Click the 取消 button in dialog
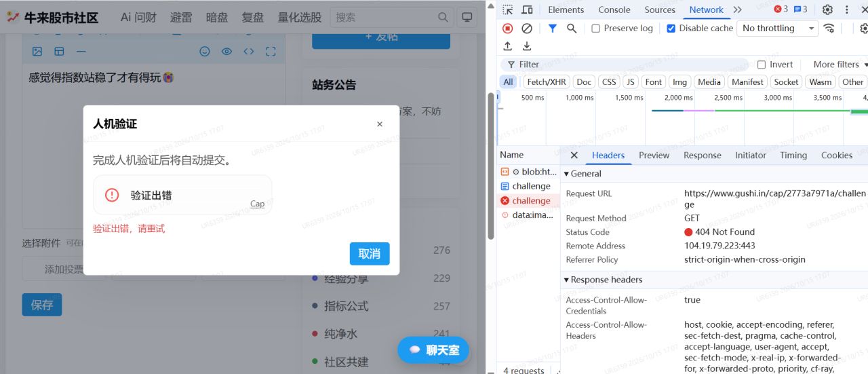The height and width of the screenshot is (374, 868). coord(370,254)
